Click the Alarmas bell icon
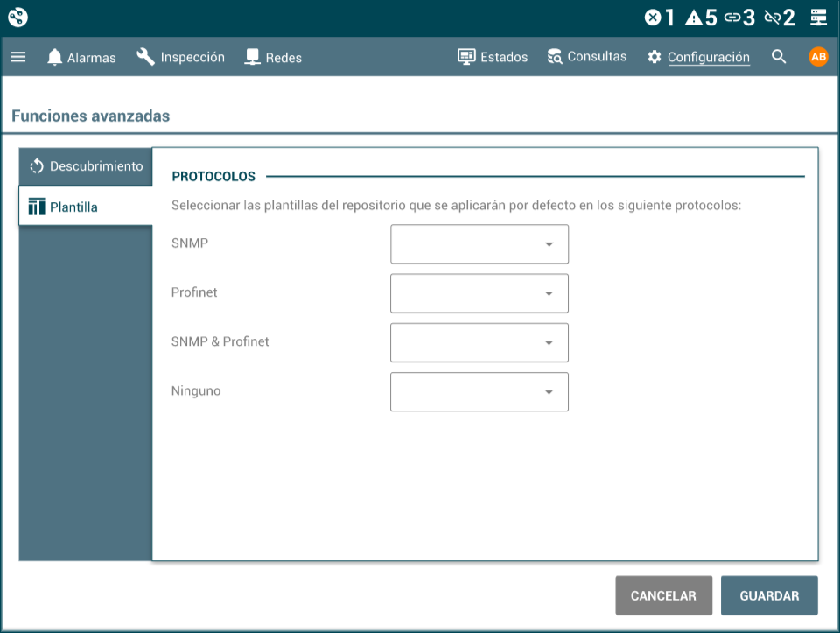840x633 pixels. click(54, 57)
